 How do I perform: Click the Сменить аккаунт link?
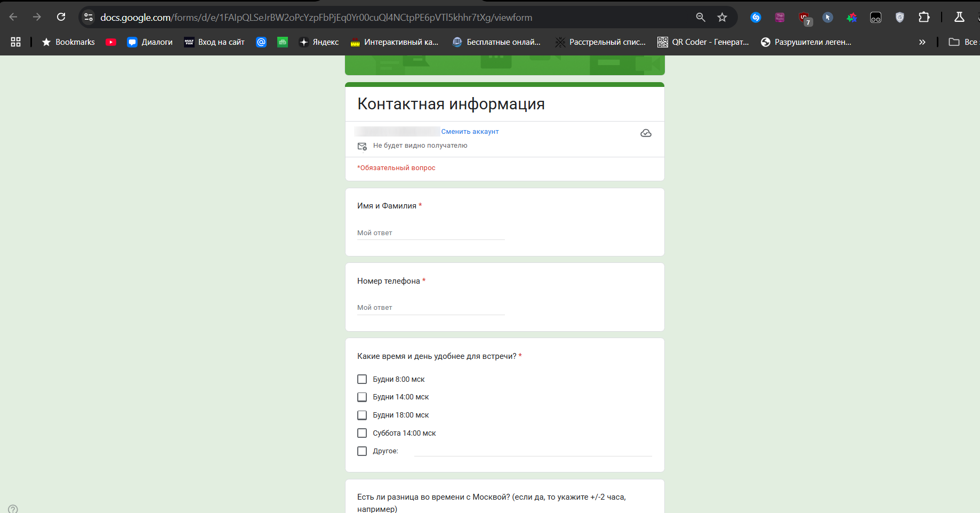pyautogui.click(x=470, y=132)
